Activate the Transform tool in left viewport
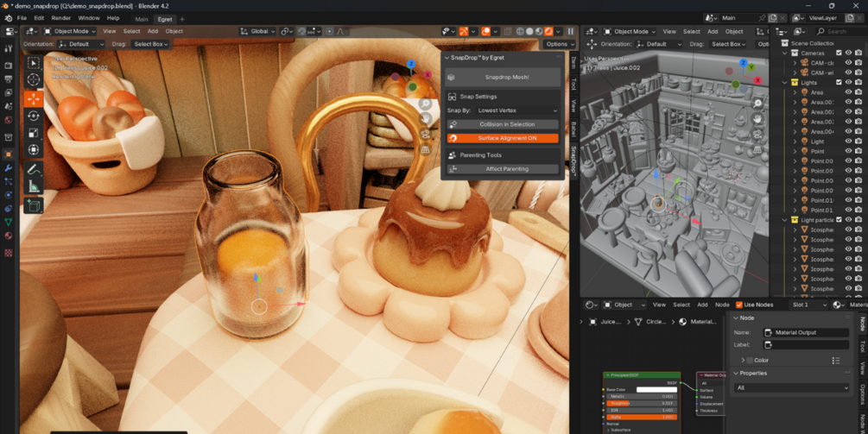The image size is (868, 434). (x=33, y=150)
